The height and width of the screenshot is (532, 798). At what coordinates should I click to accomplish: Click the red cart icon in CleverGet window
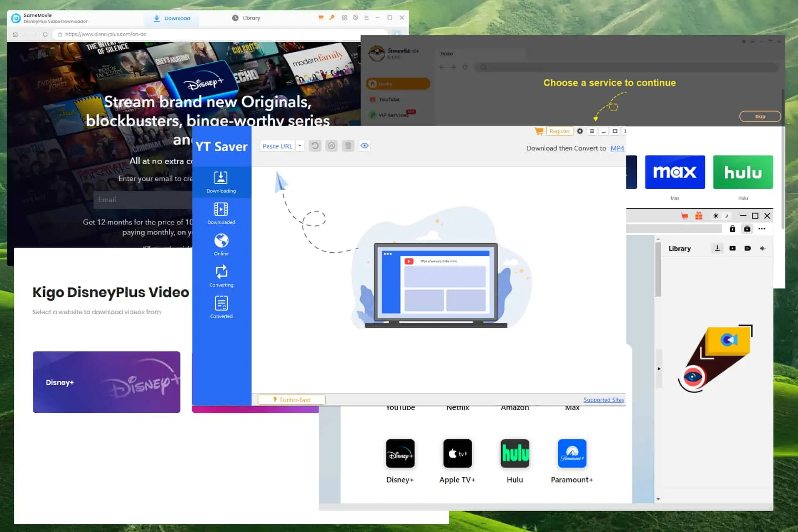click(x=685, y=216)
